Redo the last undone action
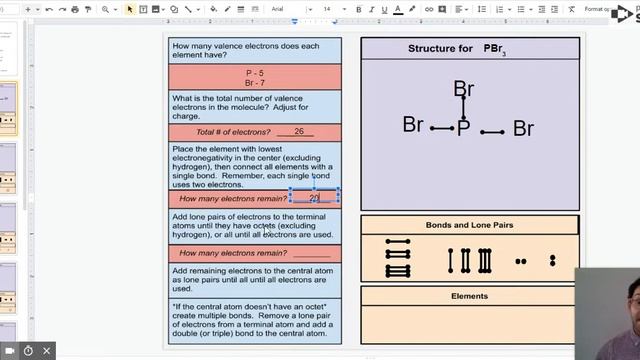The height and width of the screenshot is (360, 640). (x=62, y=9)
